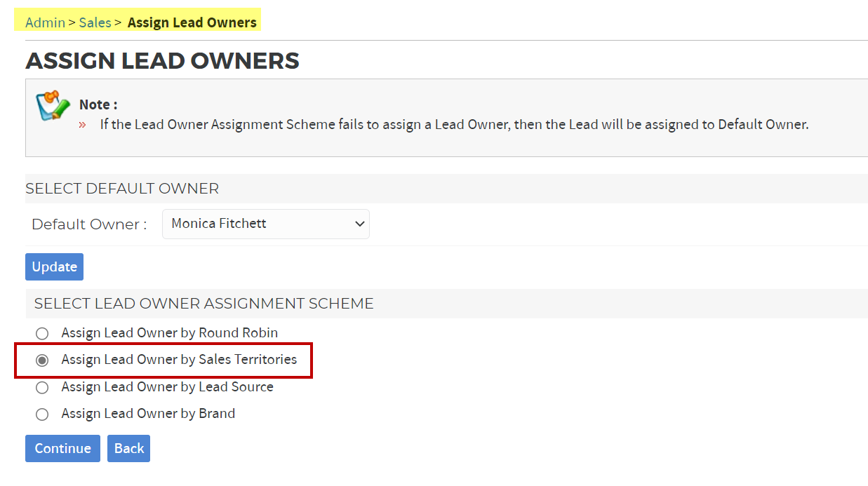Choose the Lead Source radio button
Viewport: 868px width, 486px height.
pyautogui.click(x=42, y=387)
